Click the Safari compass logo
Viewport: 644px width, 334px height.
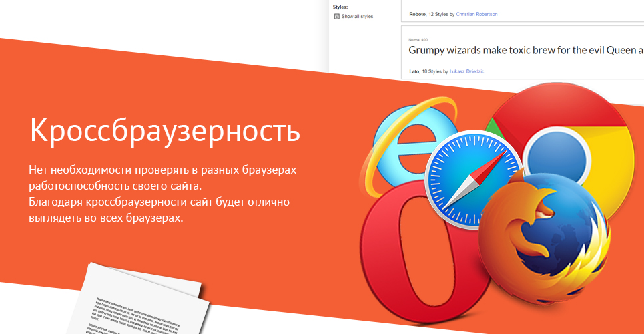tap(474, 180)
